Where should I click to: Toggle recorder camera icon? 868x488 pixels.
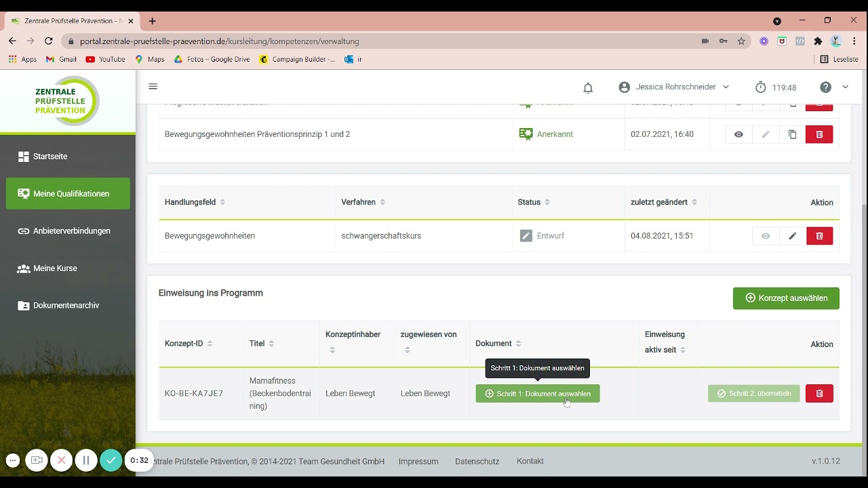pos(37,460)
